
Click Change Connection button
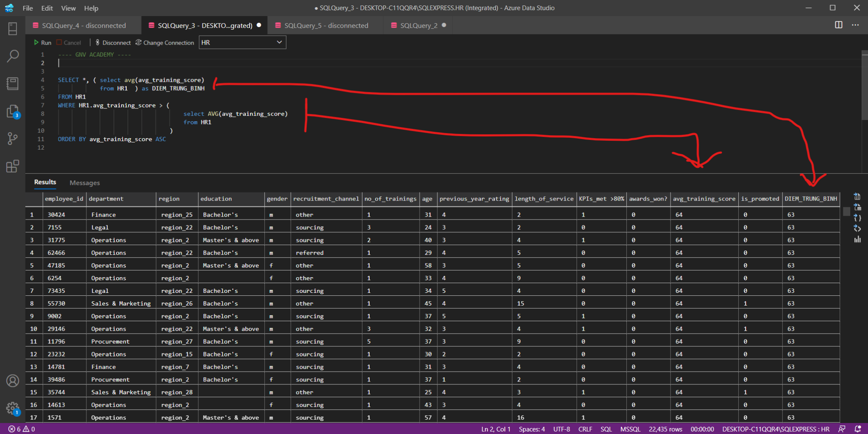pos(165,42)
